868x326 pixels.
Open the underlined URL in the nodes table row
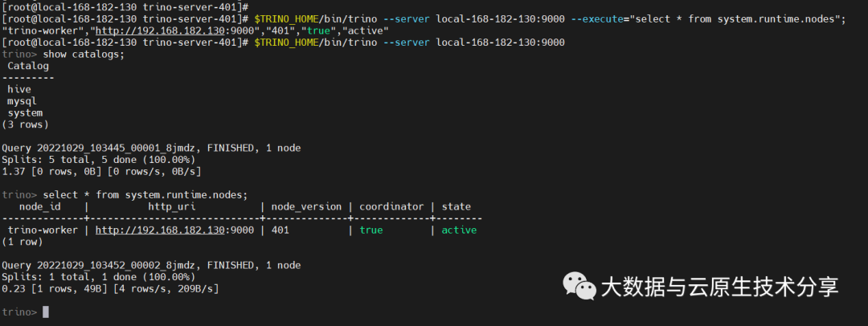[159, 230]
